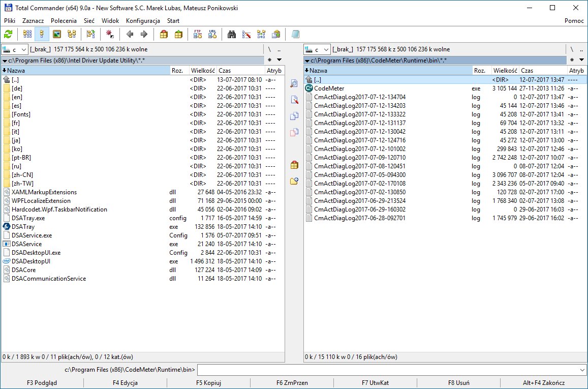Go to parent directory button in right panel

click(581, 49)
